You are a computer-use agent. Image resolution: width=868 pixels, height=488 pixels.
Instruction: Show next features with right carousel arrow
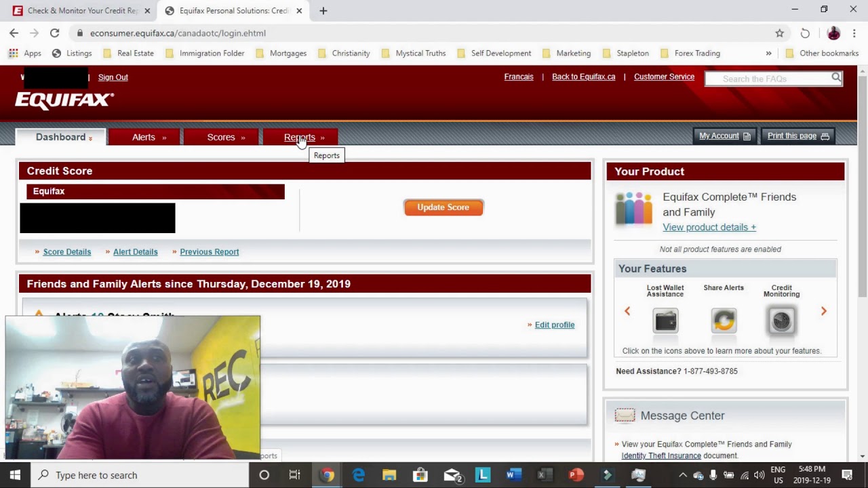coord(824,311)
